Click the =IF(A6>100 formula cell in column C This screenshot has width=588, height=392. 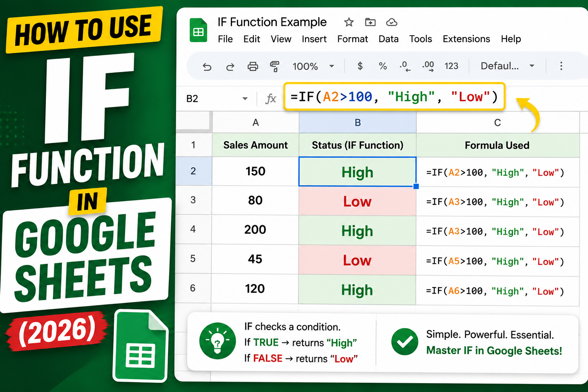point(498,291)
